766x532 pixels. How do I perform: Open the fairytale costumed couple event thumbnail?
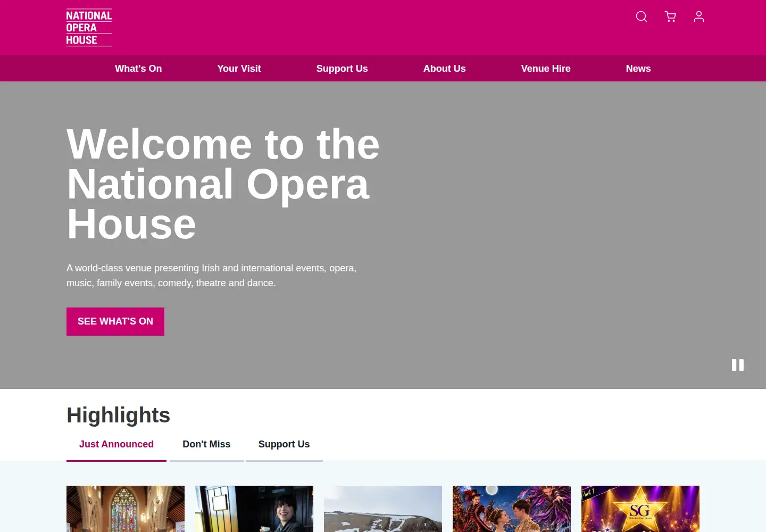click(512, 509)
